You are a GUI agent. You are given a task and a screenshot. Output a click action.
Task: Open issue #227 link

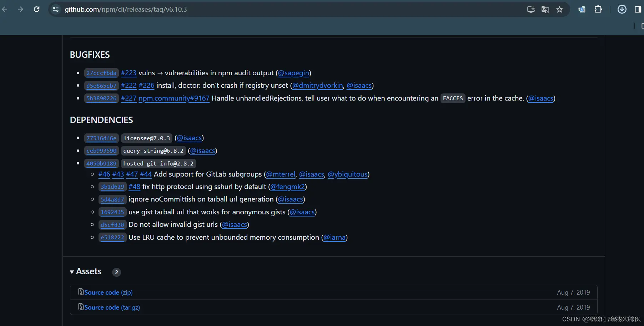point(129,98)
